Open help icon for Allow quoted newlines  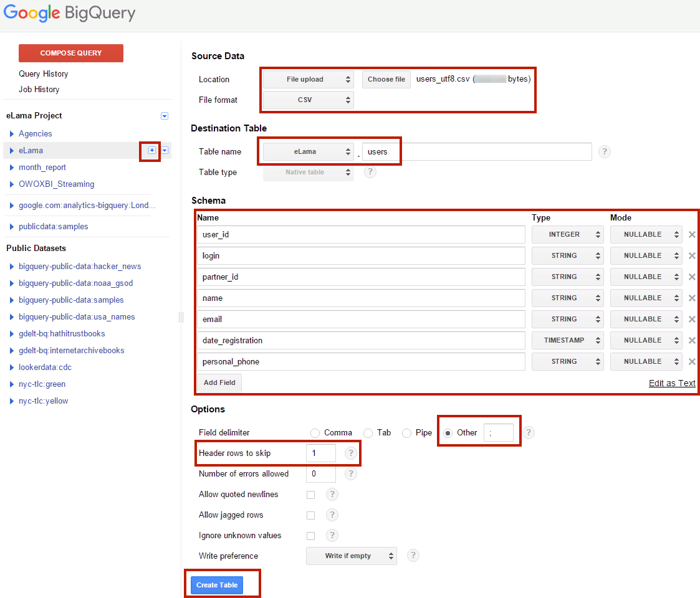(332, 494)
